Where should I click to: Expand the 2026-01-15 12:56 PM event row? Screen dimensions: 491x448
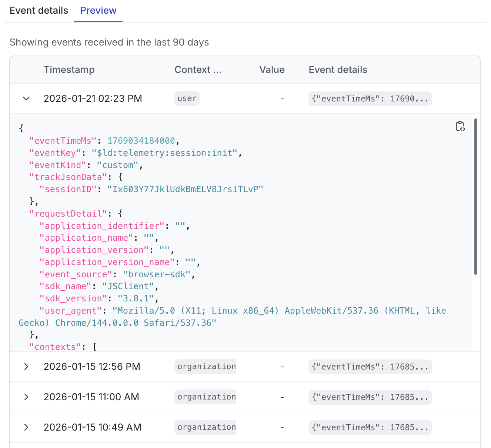(26, 367)
